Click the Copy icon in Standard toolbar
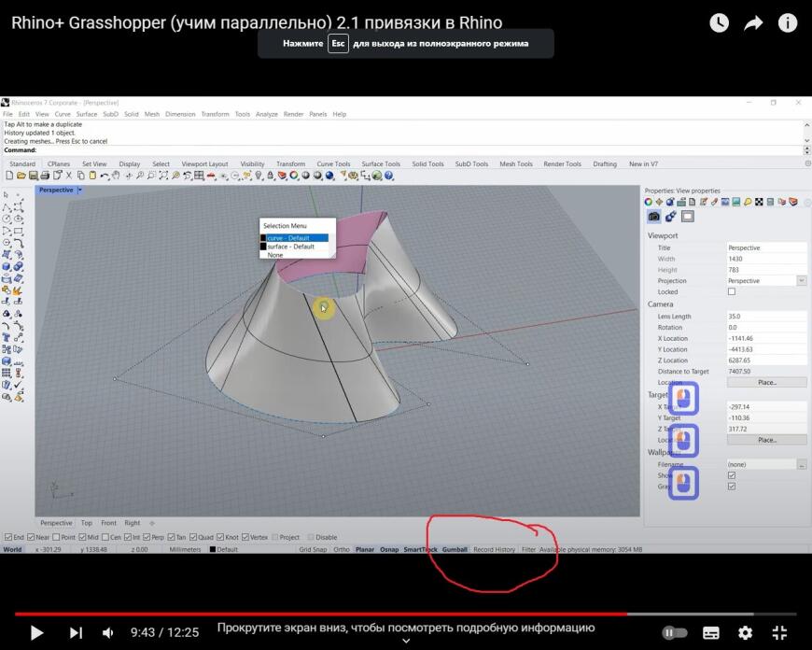The image size is (812, 650). (x=81, y=176)
